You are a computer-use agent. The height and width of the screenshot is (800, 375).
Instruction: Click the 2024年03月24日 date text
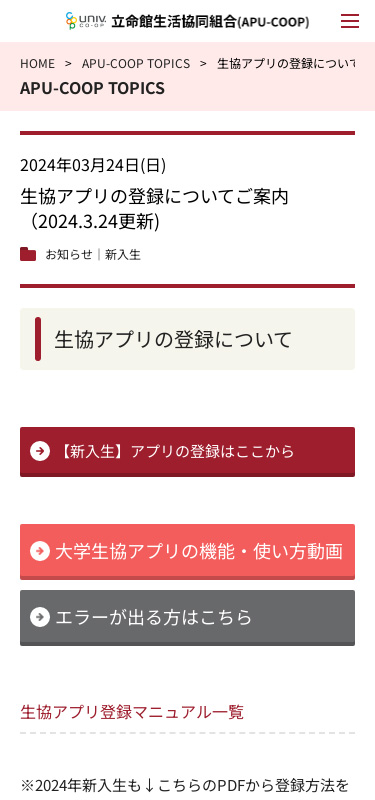tap(93, 165)
